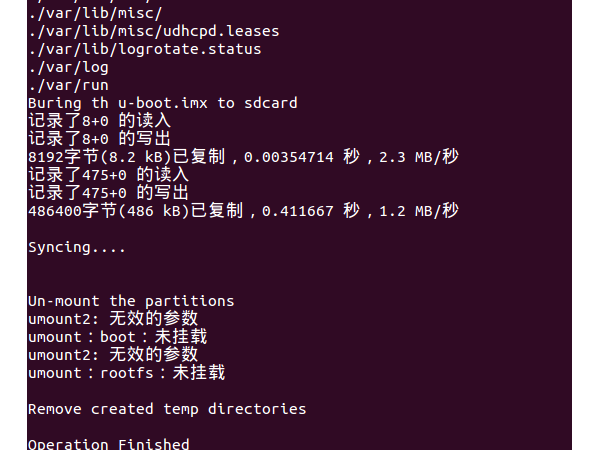Screen dimensions: 600x450
Task: Click the word sdcard in terminal
Action: click(x=269, y=103)
